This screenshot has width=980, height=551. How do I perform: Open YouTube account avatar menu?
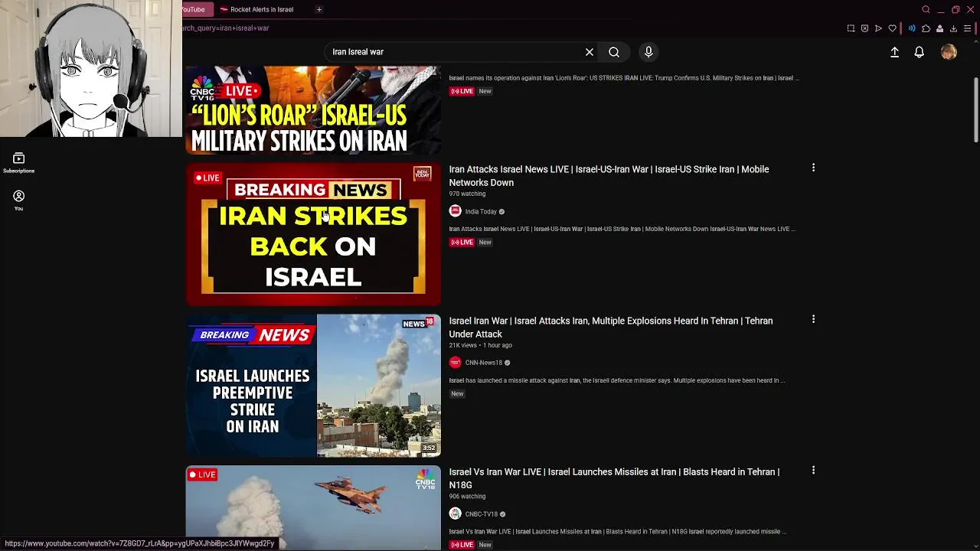pyautogui.click(x=949, y=52)
